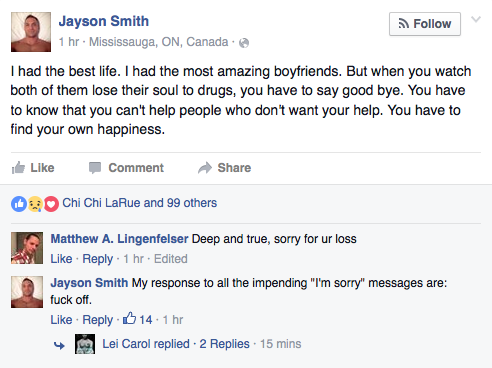Image resolution: width=492 pixels, height=368 pixels.
Task: Click the blue Like reaction icon
Action: (x=19, y=204)
